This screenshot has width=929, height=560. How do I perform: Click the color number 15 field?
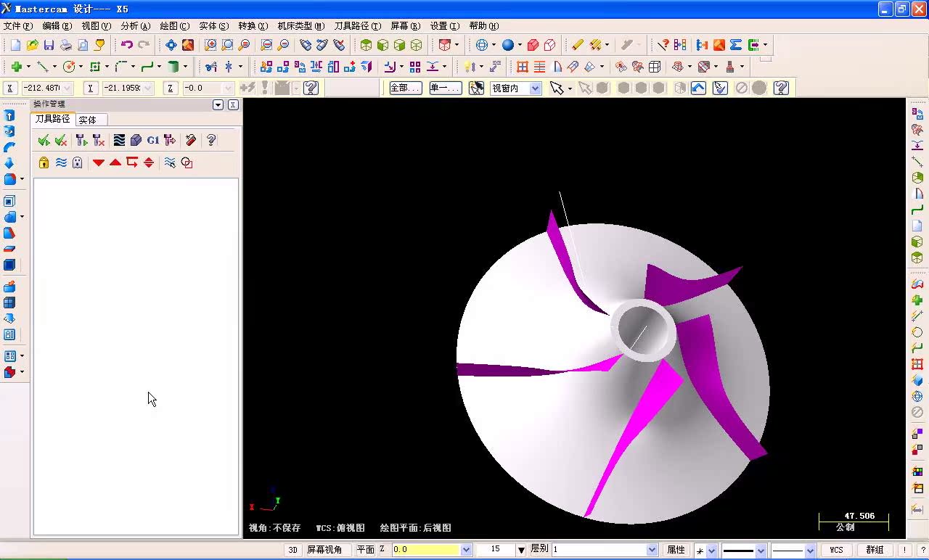496,550
